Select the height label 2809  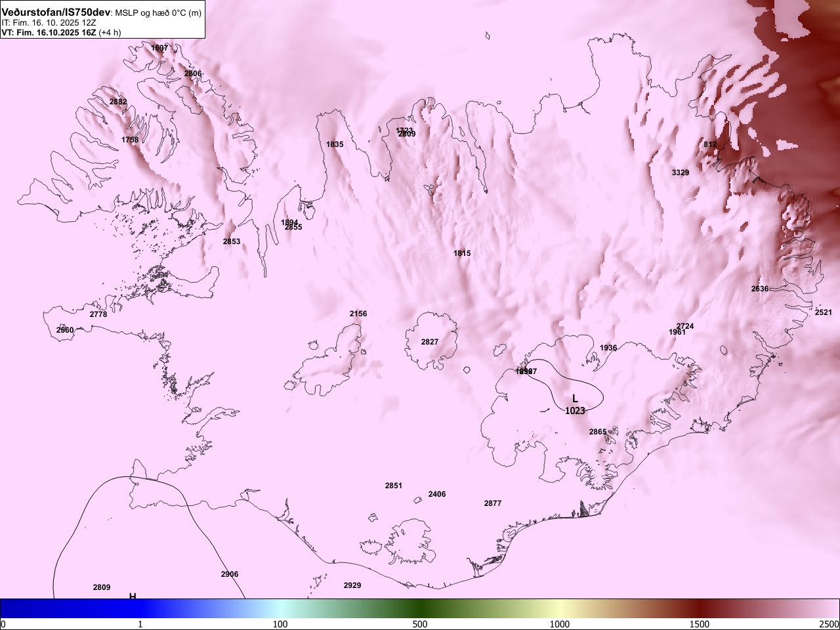coord(102,587)
